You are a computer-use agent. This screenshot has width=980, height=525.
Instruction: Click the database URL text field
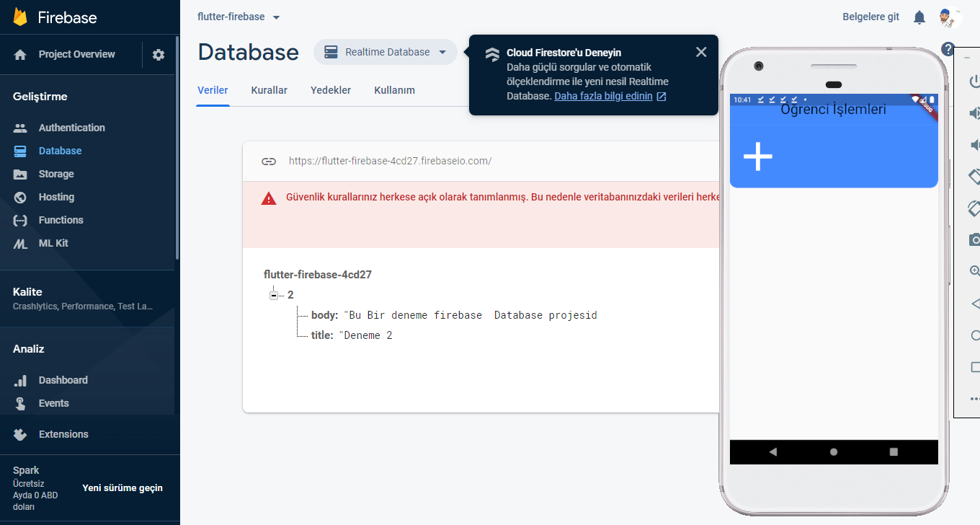tap(390, 162)
